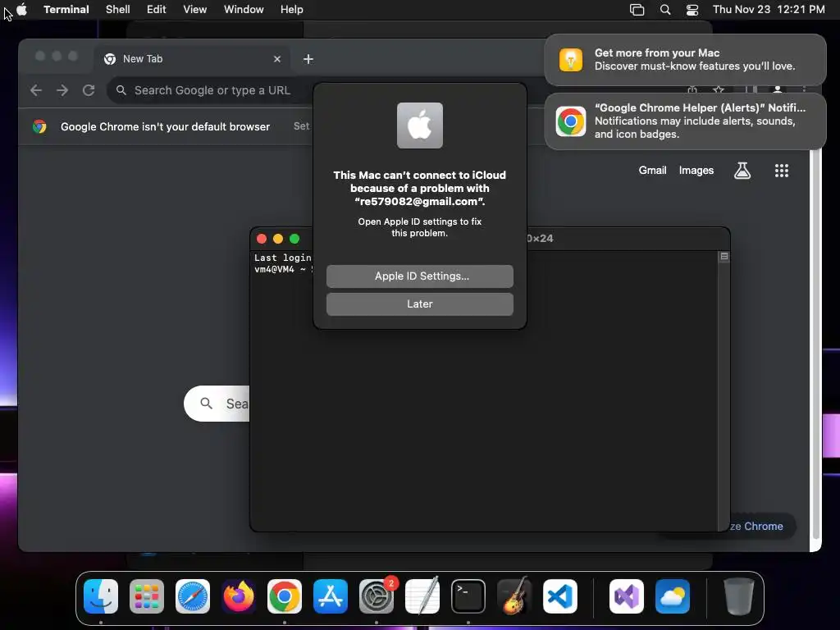
Task: Select the New Tab tab in Chrome
Action: click(192, 59)
